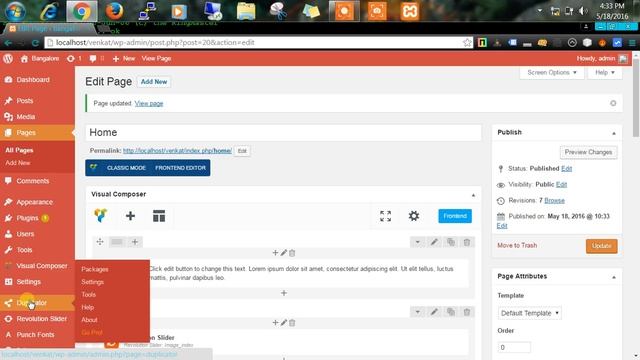Add column plus icon in first row

(x=135, y=242)
